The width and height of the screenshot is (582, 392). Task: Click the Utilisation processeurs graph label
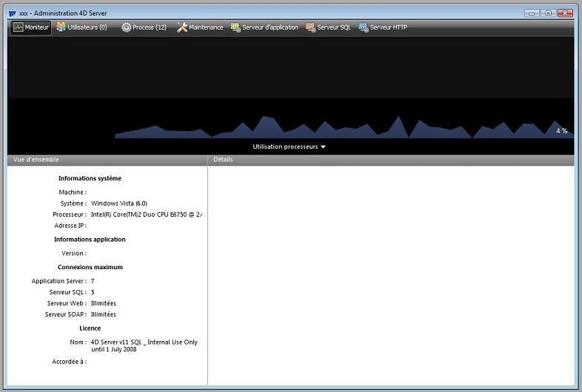click(285, 147)
